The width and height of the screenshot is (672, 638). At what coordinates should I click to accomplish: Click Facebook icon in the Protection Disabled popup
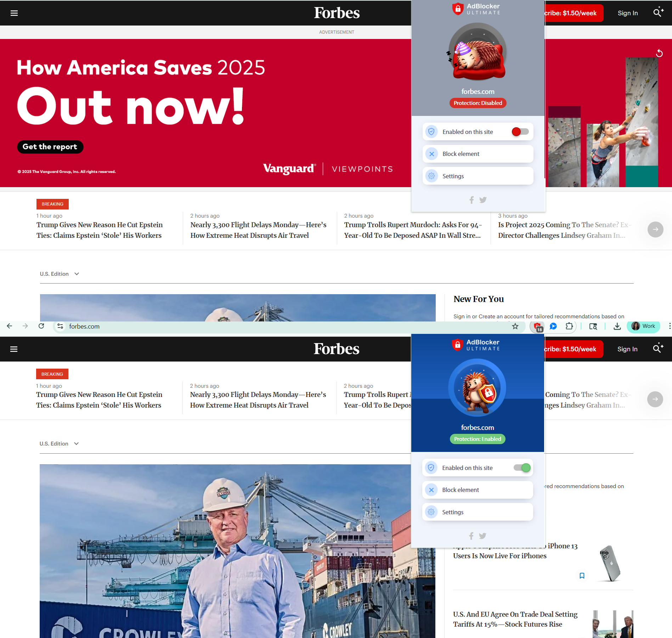coord(471,200)
